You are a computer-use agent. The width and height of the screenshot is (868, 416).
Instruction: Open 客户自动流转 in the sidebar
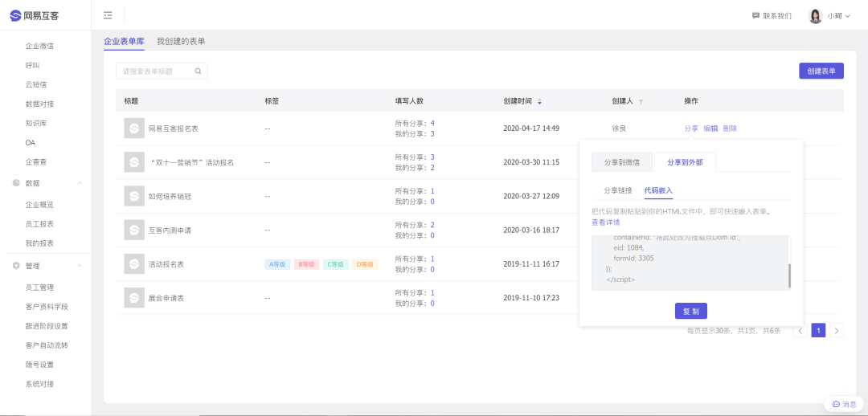(x=47, y=346)
